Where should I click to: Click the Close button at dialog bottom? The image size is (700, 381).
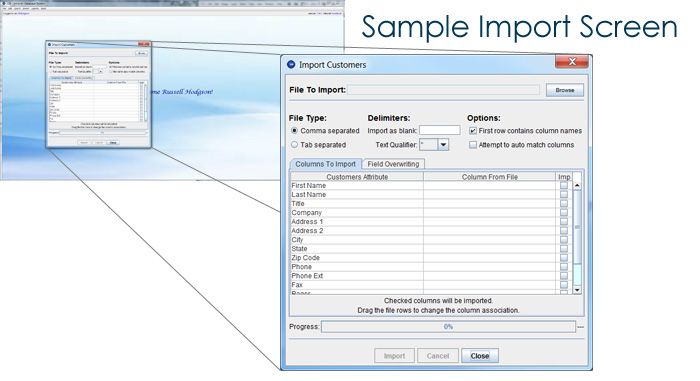tap(480, 356)
